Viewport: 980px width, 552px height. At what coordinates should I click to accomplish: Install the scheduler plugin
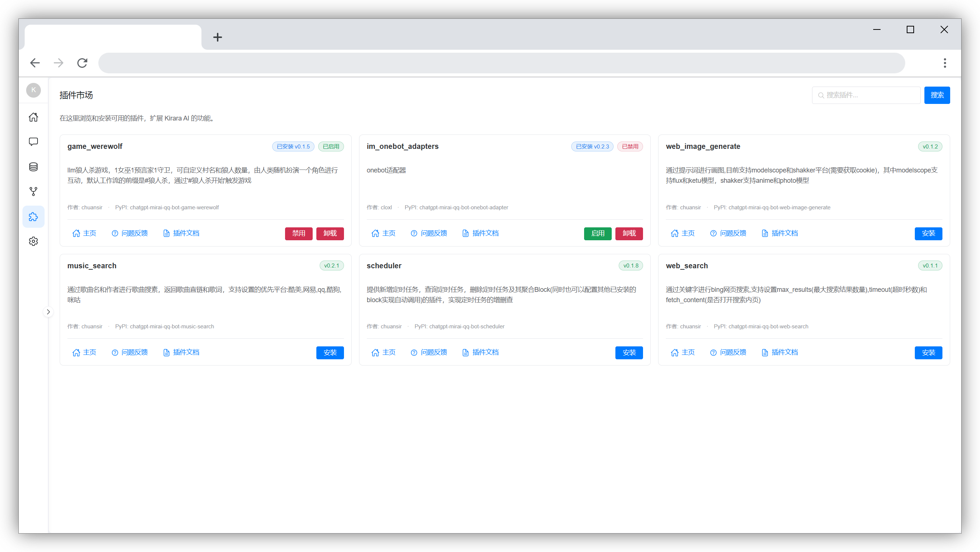point(629,353)
